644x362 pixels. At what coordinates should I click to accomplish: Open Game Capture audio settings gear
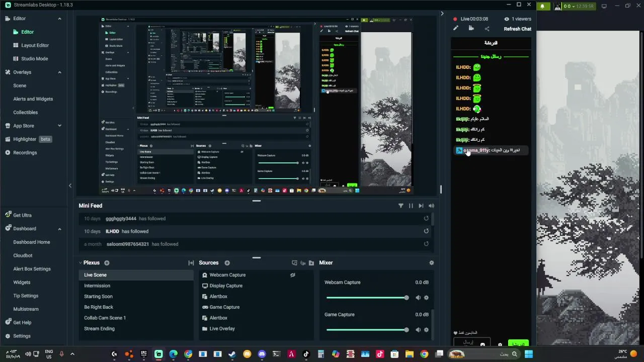pyautogui.click(x=426, y=330)
